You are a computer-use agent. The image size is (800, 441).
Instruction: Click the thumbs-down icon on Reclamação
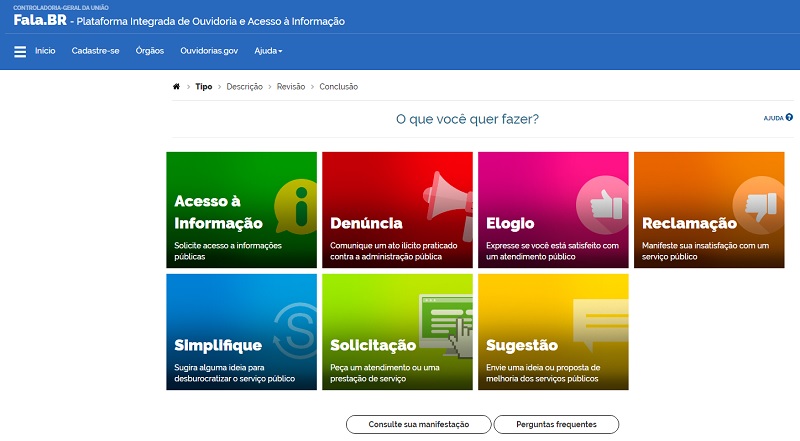(759, 205)
